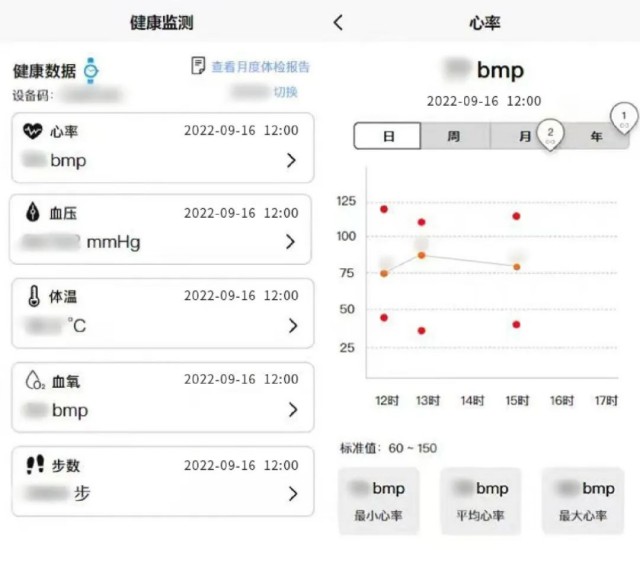Open 步数 details via right chevron
Viewport: 640px width, 572px height.
coord(292,494)
